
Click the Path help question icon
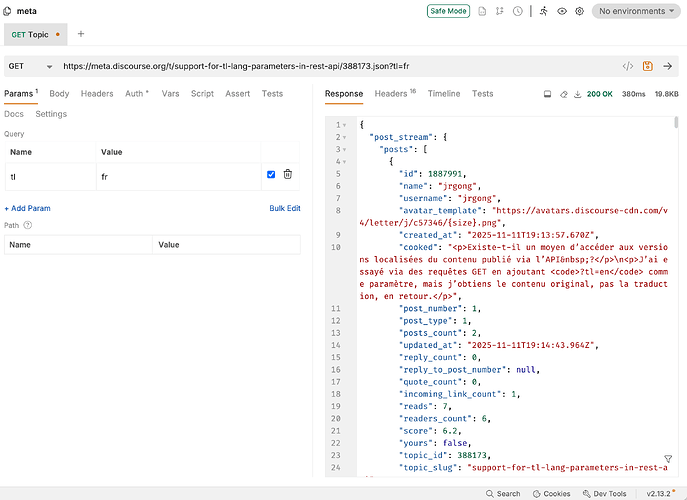point(28,225)
